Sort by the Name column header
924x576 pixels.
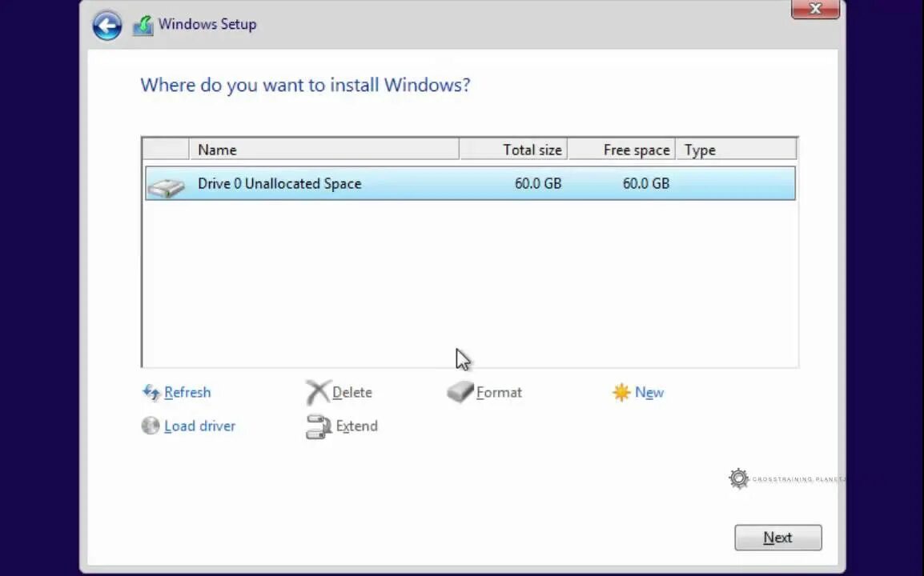[x=324, y=150]
